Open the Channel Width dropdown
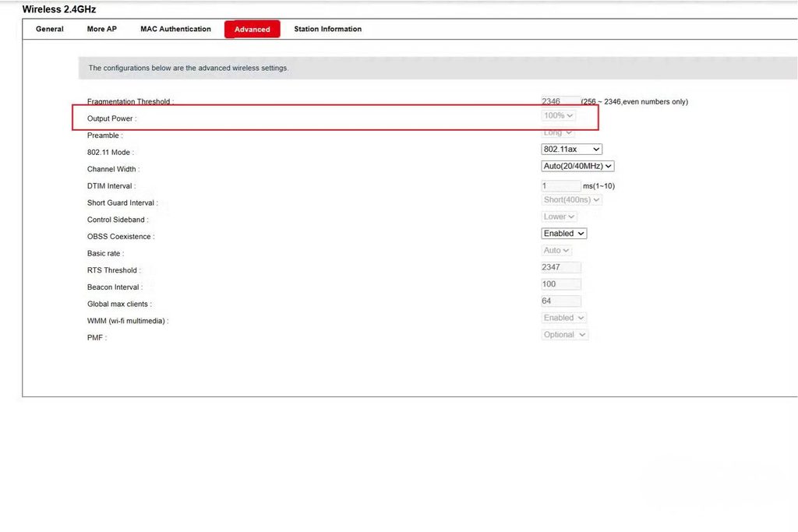This screenshot has height=532, width=798. (x=577, y=166)
